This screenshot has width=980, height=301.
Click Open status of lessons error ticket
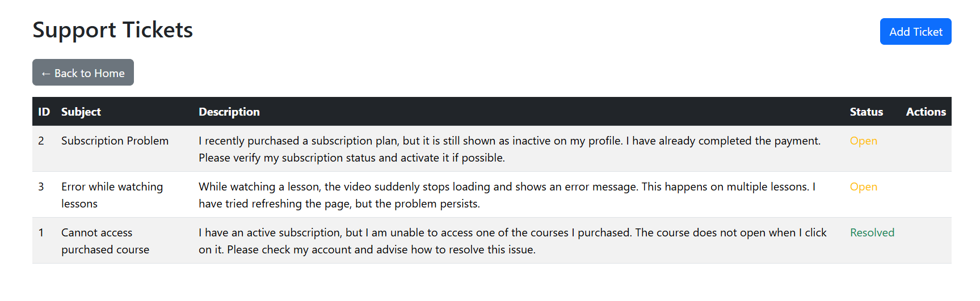[863, 186]
